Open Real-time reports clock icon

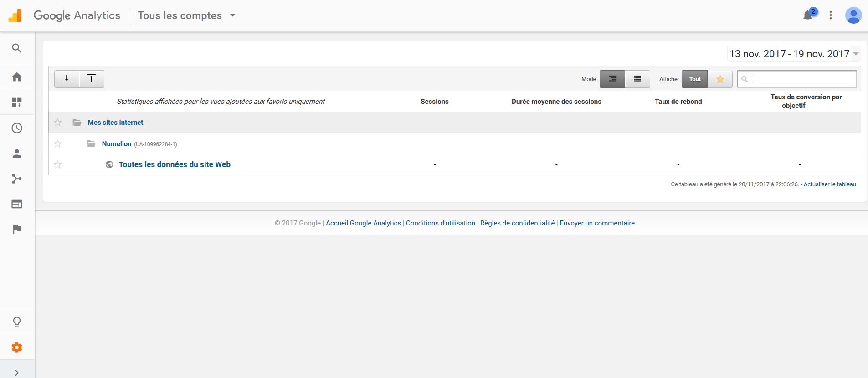point(17,128)
